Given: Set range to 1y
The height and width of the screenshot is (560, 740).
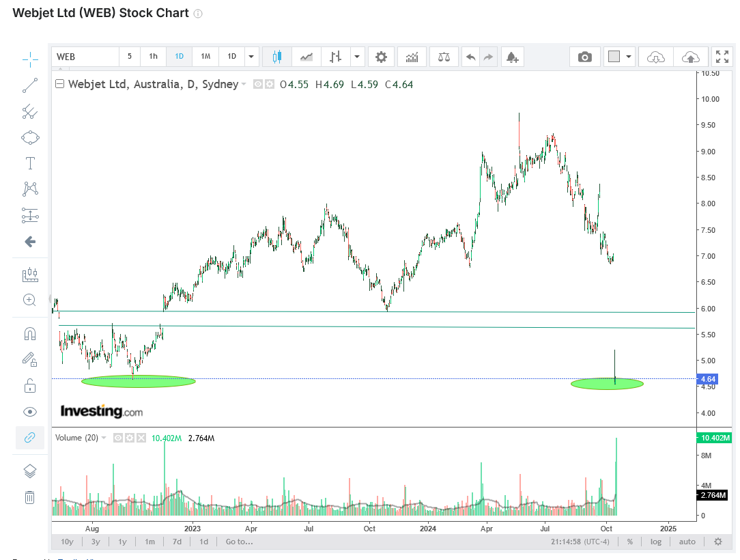Looking at the screenshot, I should point(123,542).
